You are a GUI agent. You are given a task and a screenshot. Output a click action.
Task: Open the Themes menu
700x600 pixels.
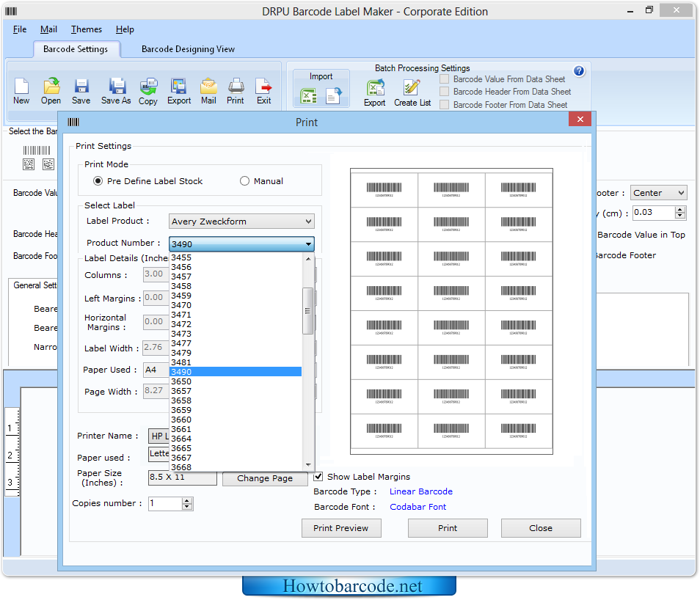(87, 29)
